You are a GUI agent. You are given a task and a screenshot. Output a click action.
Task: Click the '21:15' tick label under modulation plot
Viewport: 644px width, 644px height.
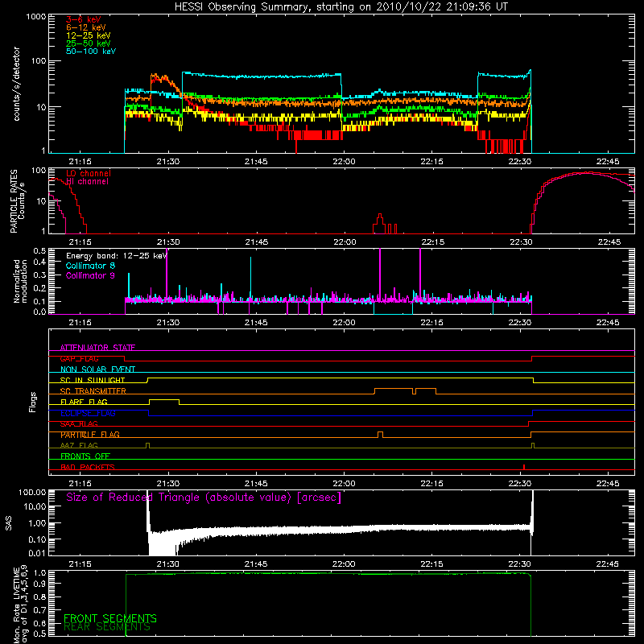pos(80,323)
